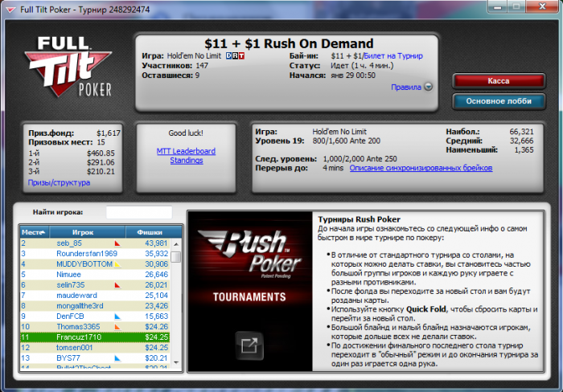Open the Касса cashier button

499,81
